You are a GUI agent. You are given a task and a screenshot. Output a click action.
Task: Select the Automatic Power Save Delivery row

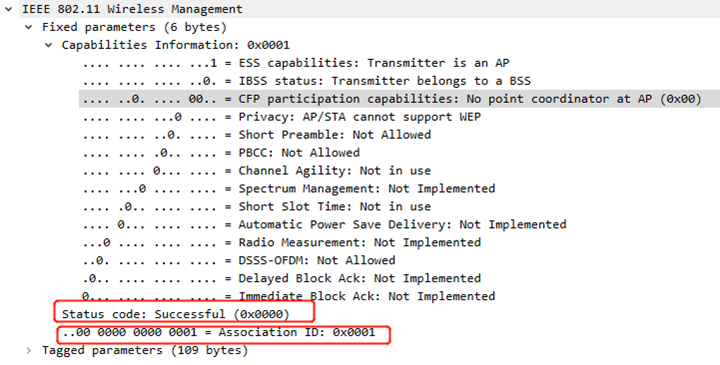coord(325,225)
